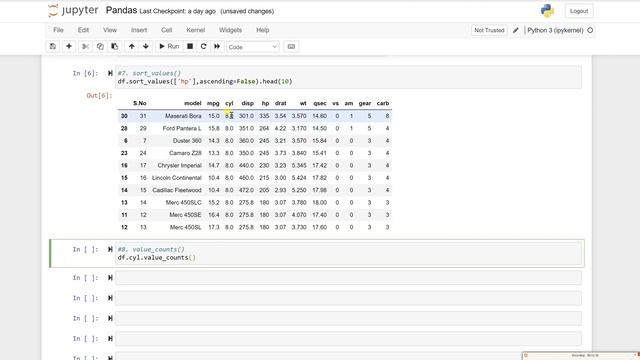640x360 pixels.
Task: Click the run icon of the fourth empty cell
Action: point(110,339)
